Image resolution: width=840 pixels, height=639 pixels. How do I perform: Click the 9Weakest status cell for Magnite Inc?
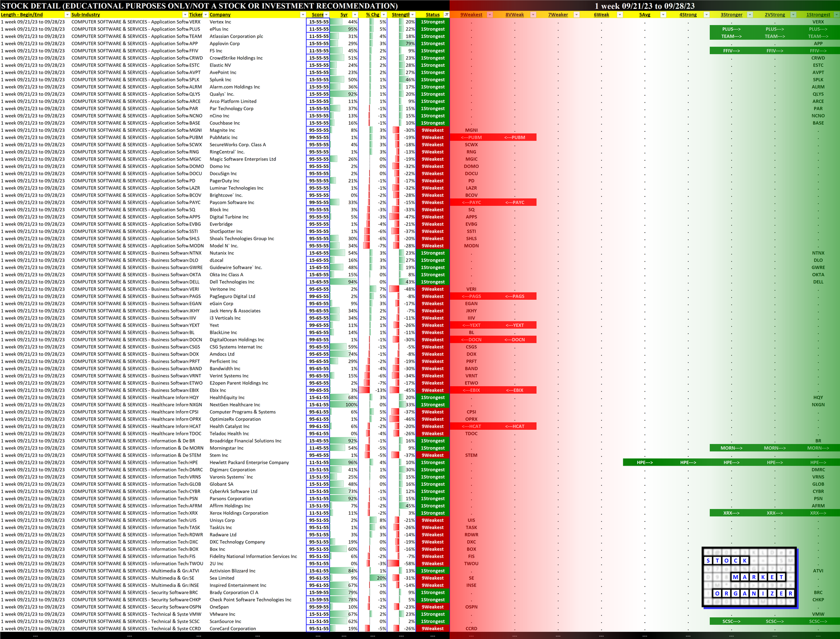(433, 130)
